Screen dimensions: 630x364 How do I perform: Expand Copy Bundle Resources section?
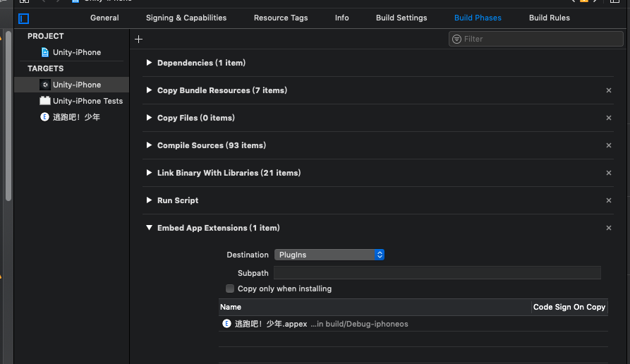coord(149,90)
